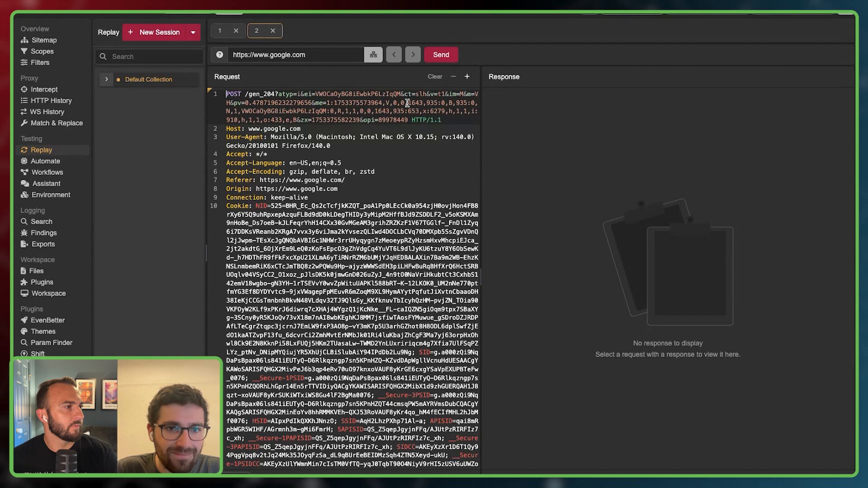This screenshot has height=488, width=868.
Task: Open HTTP History
Action: [x=51, y=101]
